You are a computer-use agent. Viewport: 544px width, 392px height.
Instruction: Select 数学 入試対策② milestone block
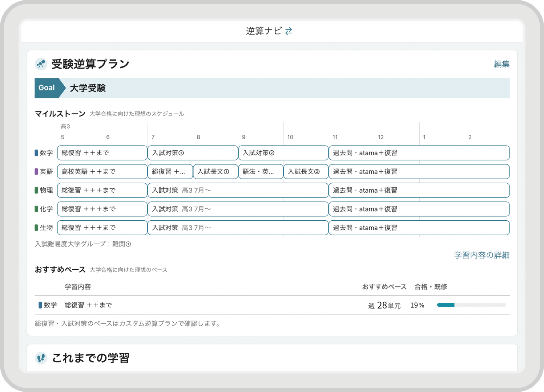(283, 153)
